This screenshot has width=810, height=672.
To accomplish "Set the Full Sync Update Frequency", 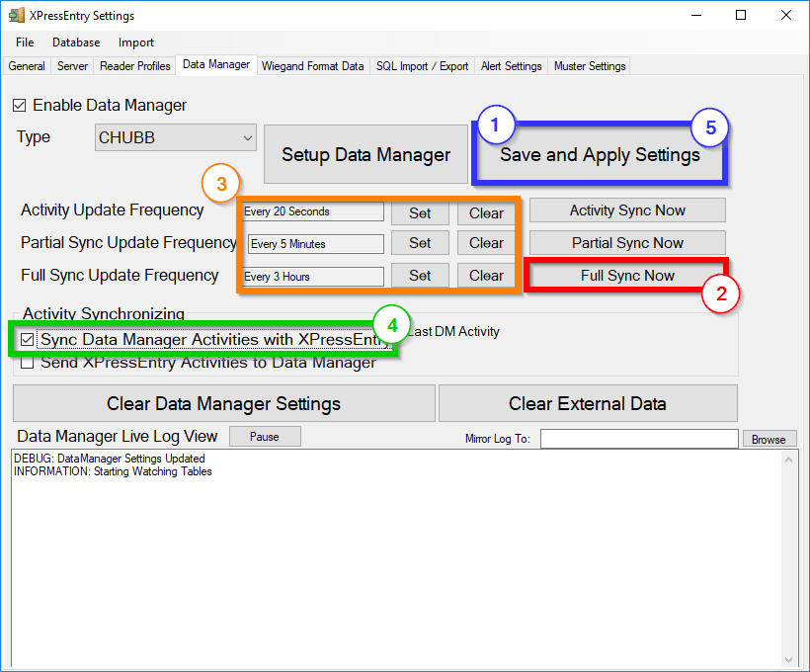I will point(420,276).
